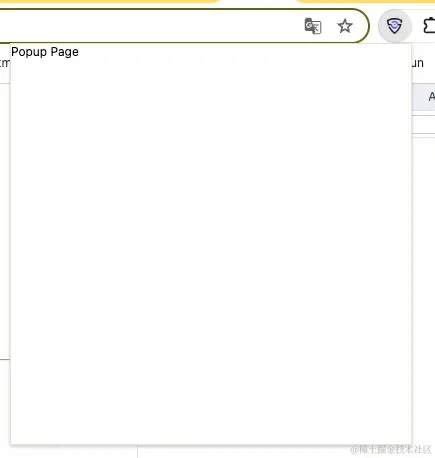
Task: Click the horizontal divider under the "A" tab
Action: 423,115
